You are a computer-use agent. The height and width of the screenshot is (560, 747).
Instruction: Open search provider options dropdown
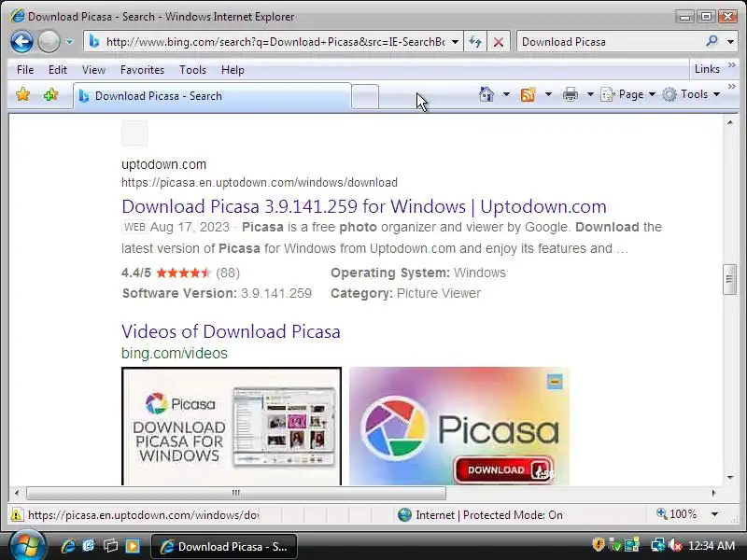730,42
